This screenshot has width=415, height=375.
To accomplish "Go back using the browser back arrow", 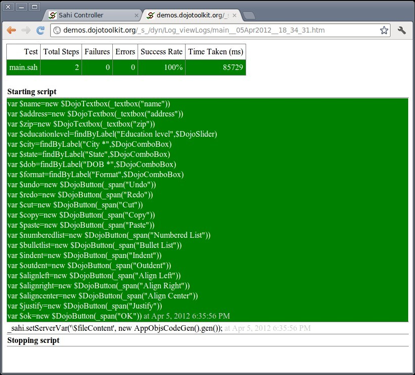I will click(11, 30).
